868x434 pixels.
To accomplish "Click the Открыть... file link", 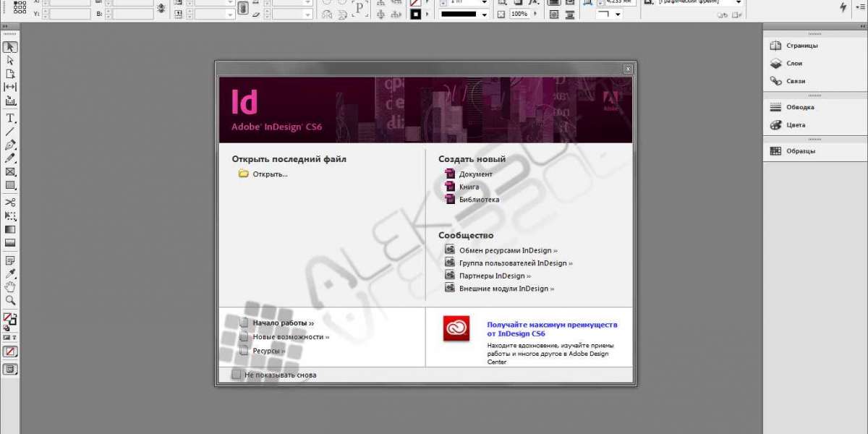I will pos(270,174).
